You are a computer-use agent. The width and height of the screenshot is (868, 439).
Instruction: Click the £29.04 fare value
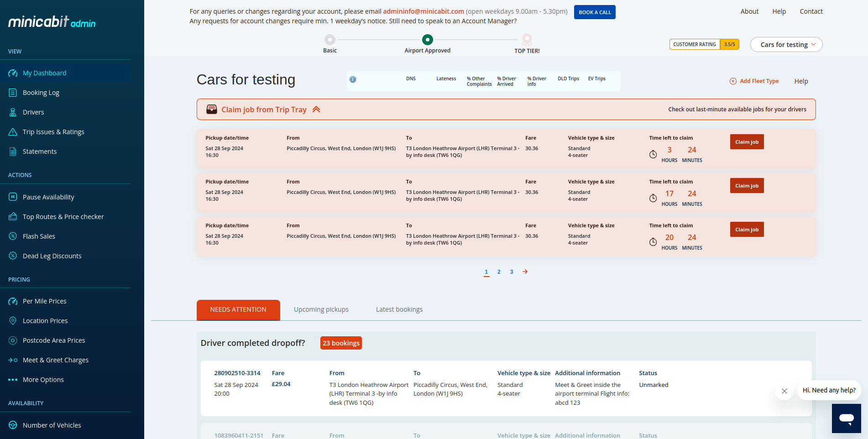281,384
